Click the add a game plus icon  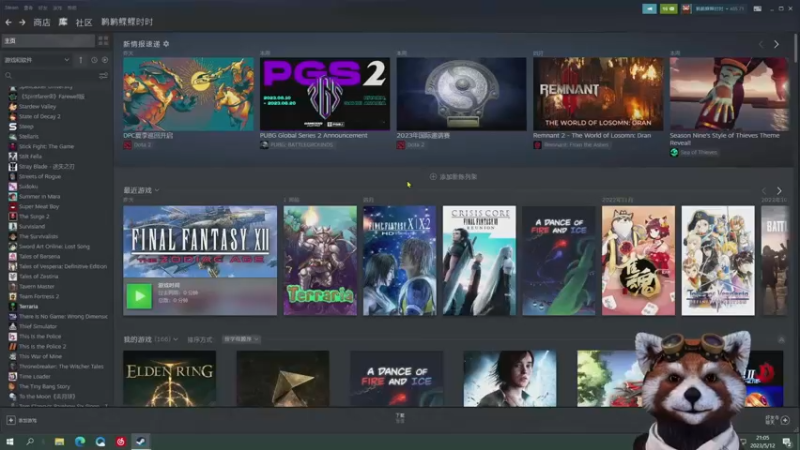pos(11,420)
